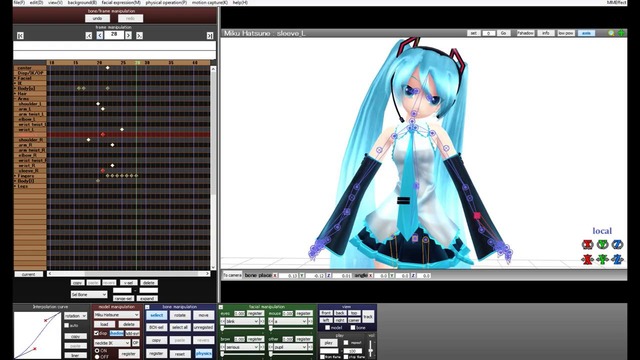Expand the Fingers bone group
The height and width of the screenshot is (360, 640).
click(16, 176)
